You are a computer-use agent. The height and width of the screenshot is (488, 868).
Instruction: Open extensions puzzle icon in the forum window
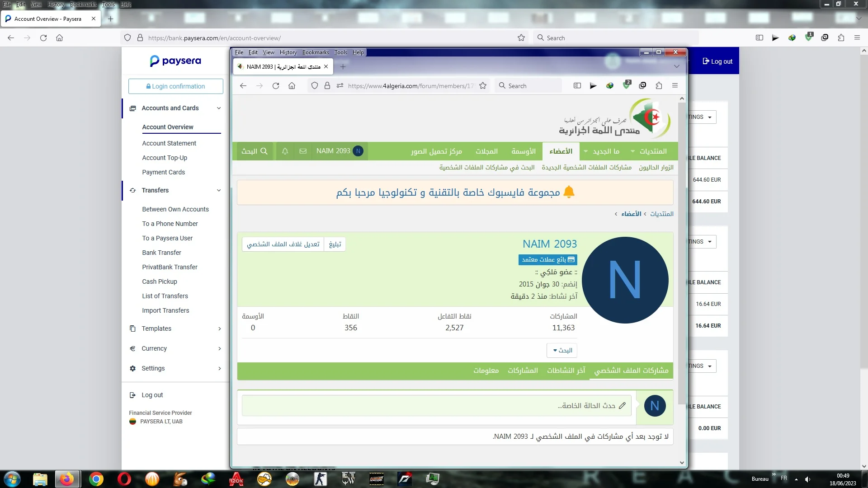click(x=659, y=86)
